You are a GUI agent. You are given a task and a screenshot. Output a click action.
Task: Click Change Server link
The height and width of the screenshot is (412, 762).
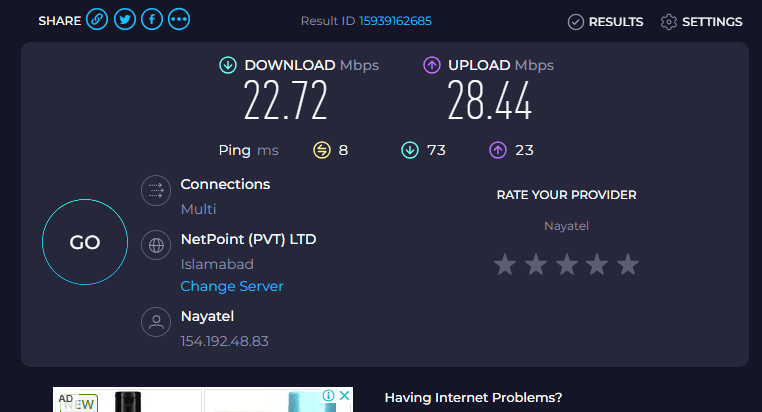tap(232, 286)
